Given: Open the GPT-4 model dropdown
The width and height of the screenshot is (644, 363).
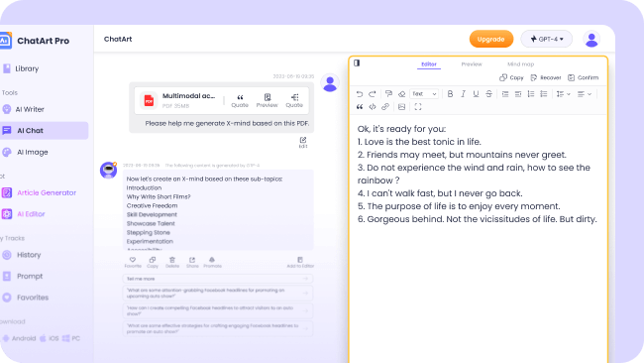Looking at the screenshot, I should [x=546, y=39].
